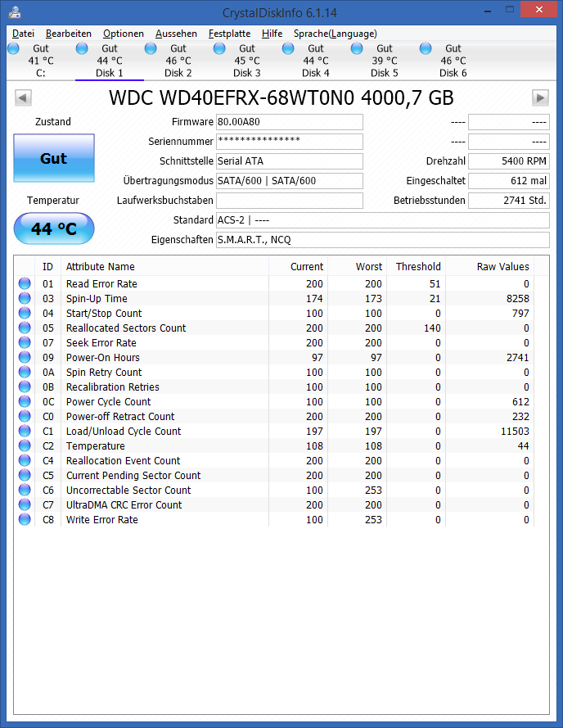The height and width of the screenshot is (728, 563).
Task: Click the raw value 8258
Action: click(x=517, y=299)
